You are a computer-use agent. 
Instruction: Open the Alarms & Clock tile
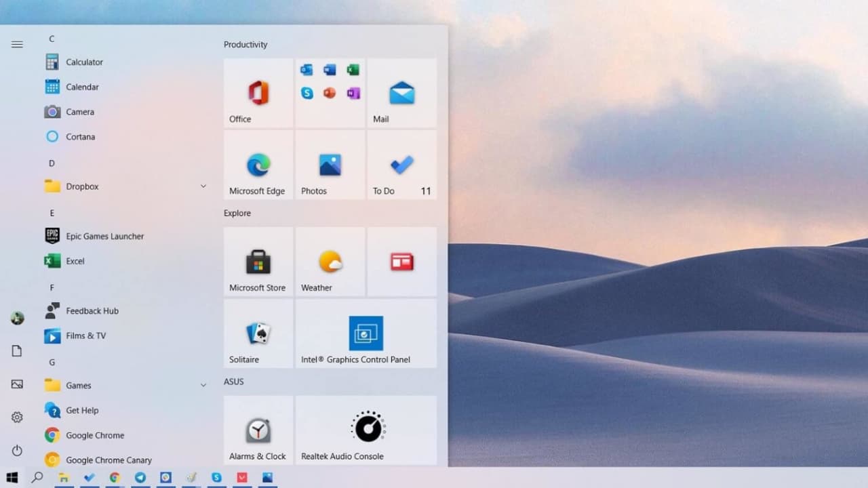(x=258, y=430)
